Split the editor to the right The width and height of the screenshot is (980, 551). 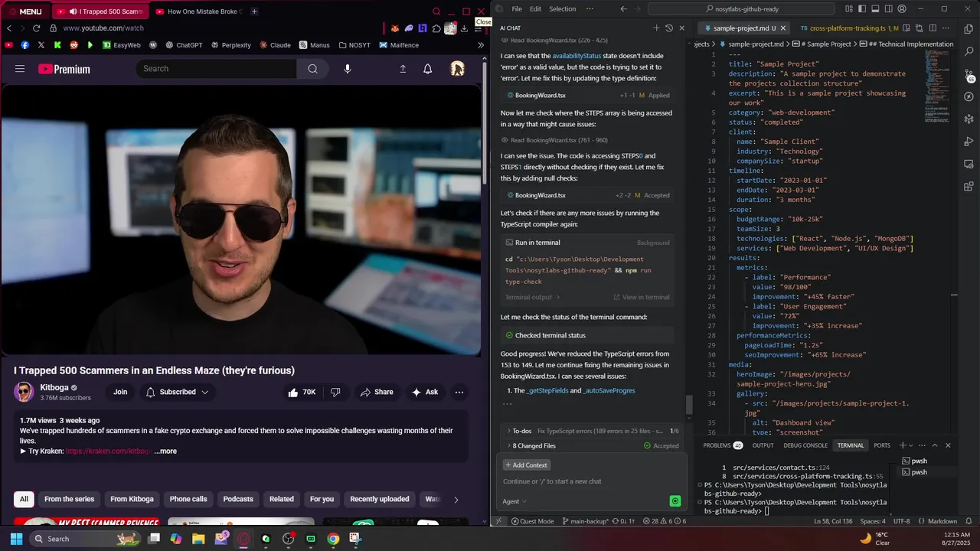[x=934, y=28]
